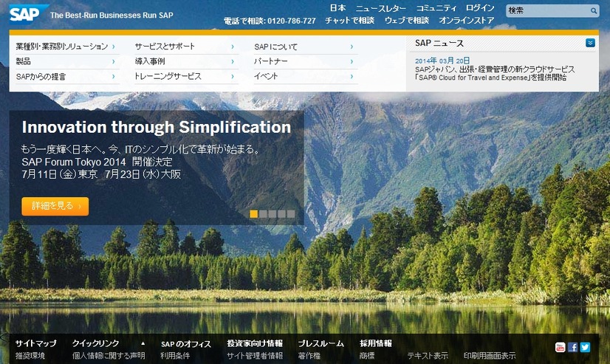
Task: Switch to テキスト表示 view
Action: click(x=428, y=355)
